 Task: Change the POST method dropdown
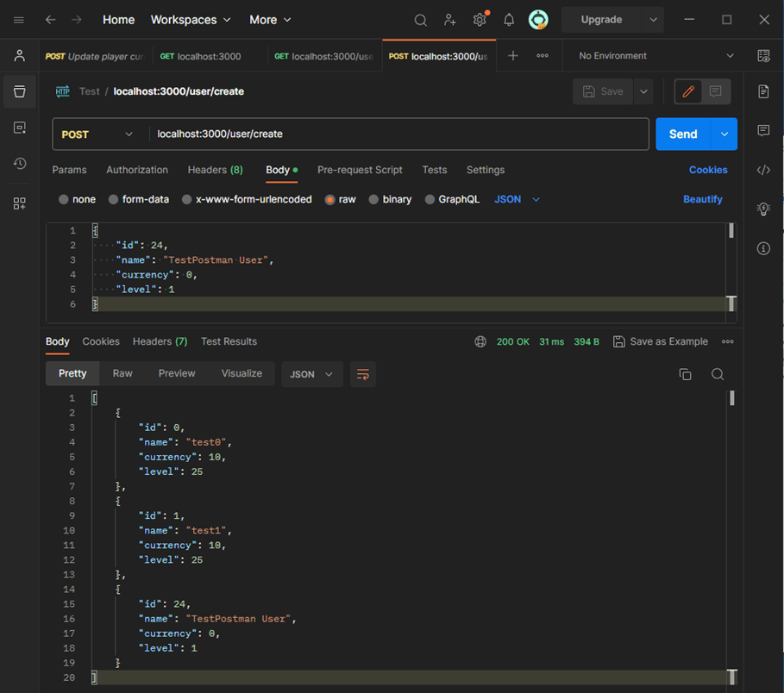pos(97,134)
